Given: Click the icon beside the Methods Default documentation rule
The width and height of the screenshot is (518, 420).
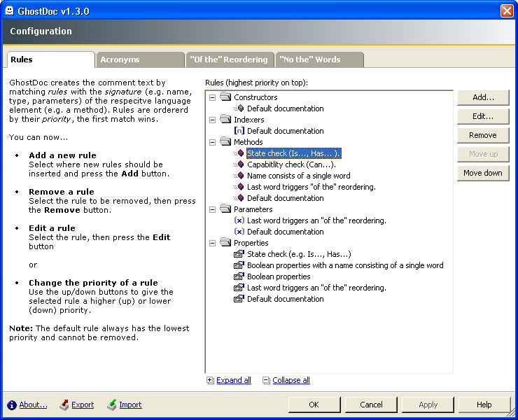Looking at the screenshot, I should click(239, 198).
